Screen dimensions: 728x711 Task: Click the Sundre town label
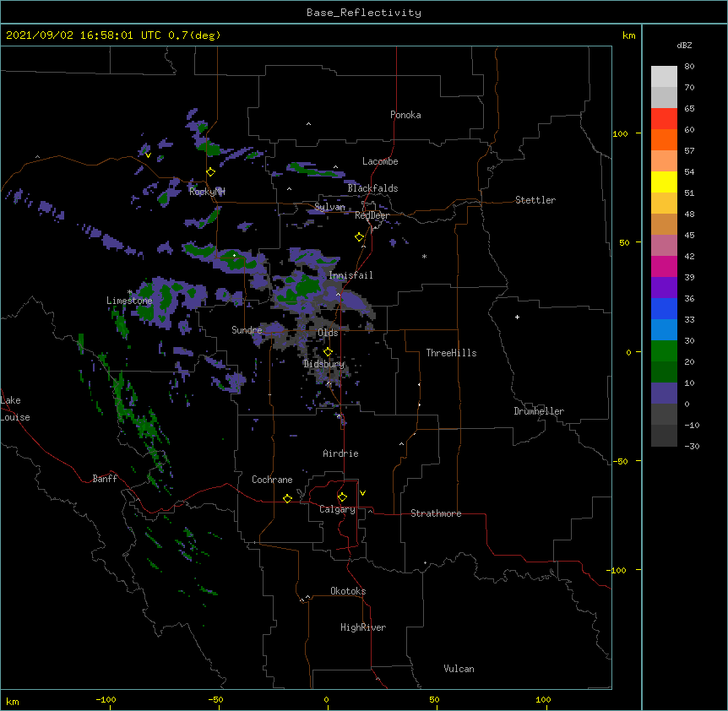pos(247,330)
